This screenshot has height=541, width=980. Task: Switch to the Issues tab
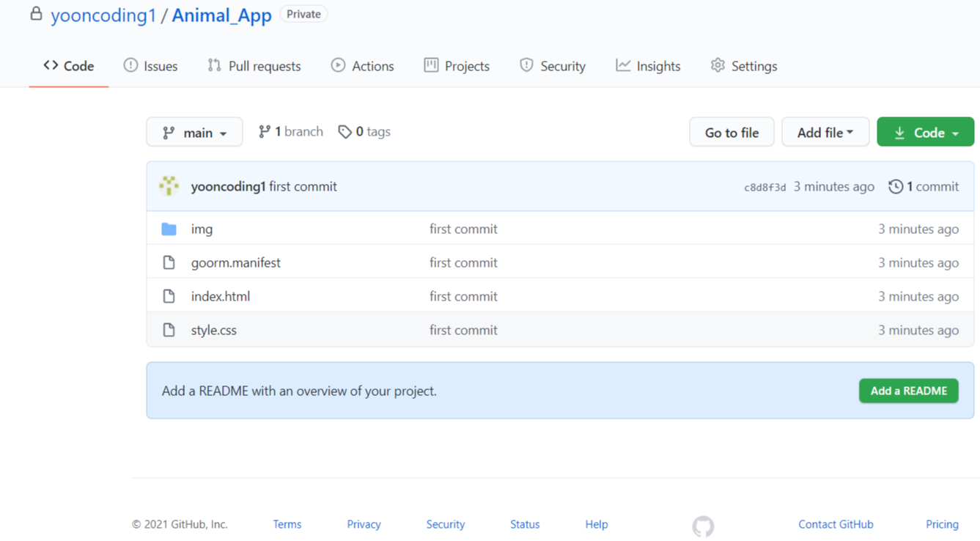pos(150,66)
